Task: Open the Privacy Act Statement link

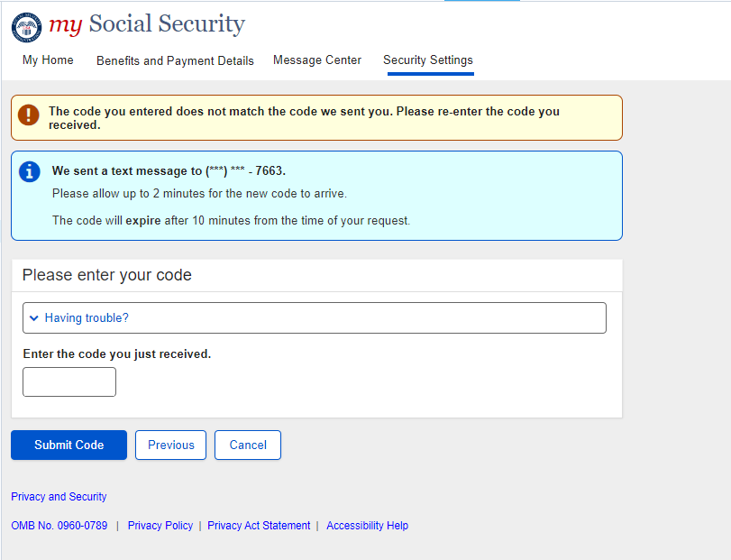Action: click(259, 526)
